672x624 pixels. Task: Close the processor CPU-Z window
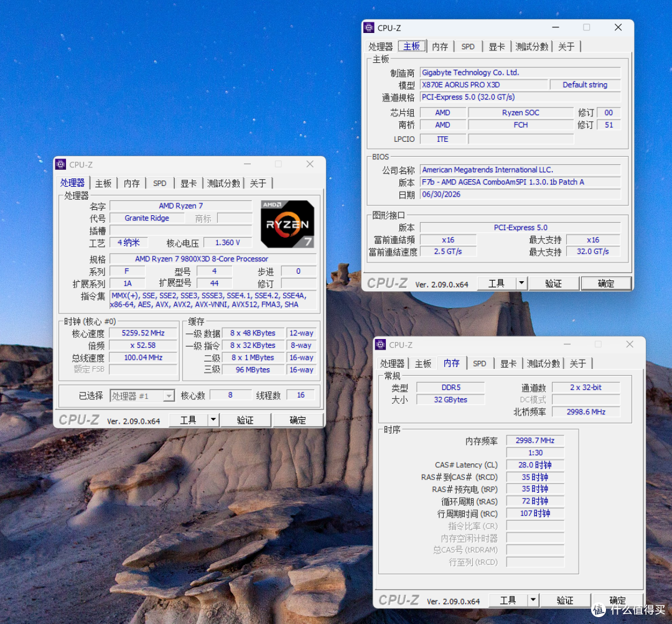point(310,164)
